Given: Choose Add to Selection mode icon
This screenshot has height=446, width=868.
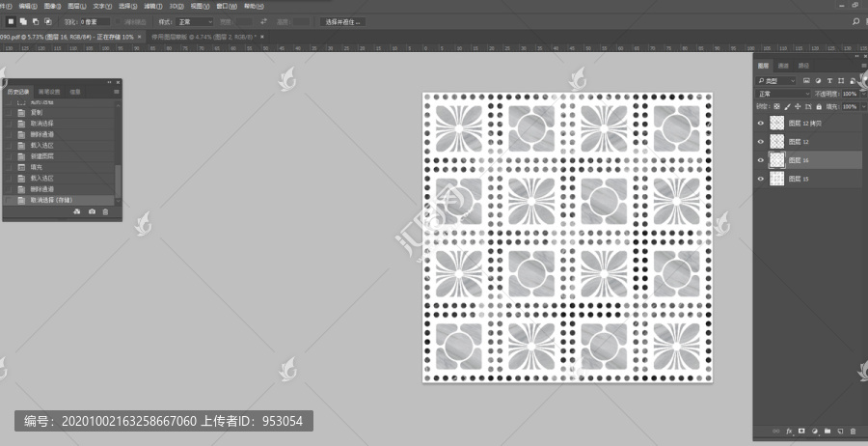Looking at the screenshot, I should point(23,21).
